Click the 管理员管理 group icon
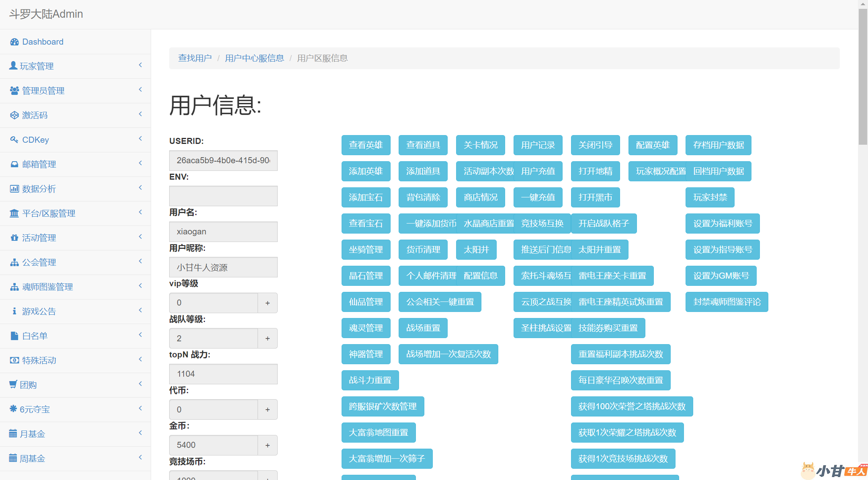Screen dimensions: 868x480 tap(14, 90)
